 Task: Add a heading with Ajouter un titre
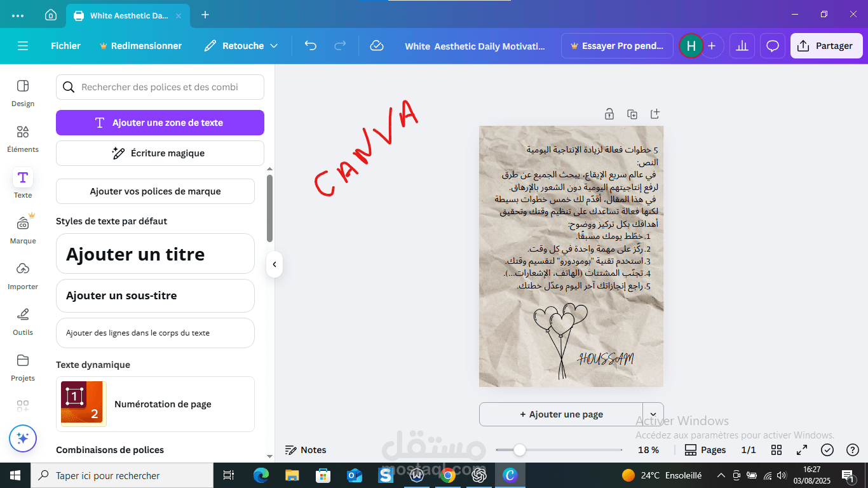(x=156, y=254)
